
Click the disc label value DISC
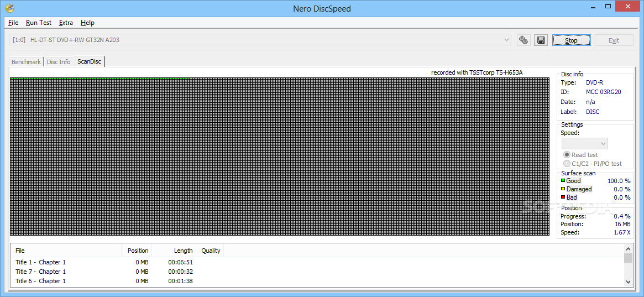[x=593, y=112]
